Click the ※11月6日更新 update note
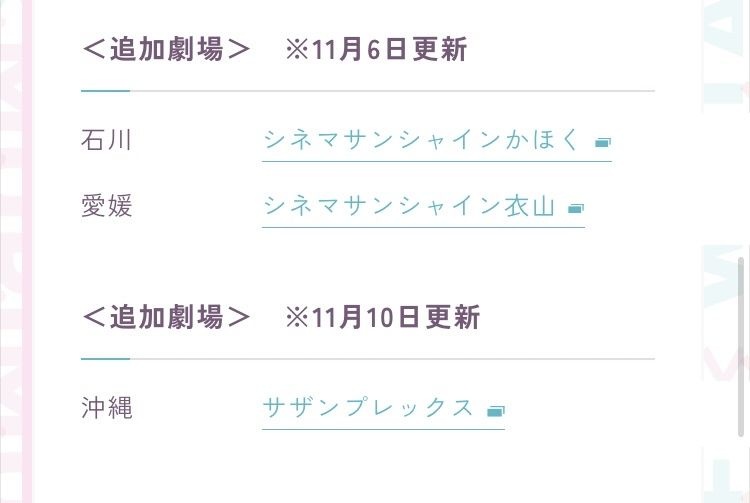Viewport: 750px width, 503px height. 376,50
